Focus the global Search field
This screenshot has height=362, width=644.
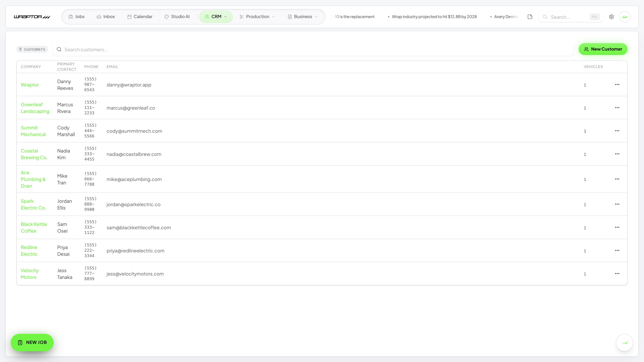point(571,17)
